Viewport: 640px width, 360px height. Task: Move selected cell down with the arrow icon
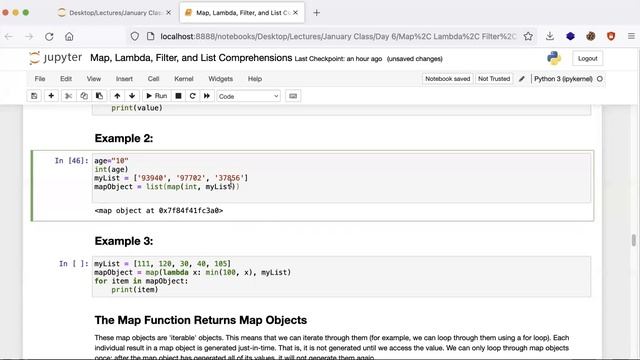tap(132, 96)
